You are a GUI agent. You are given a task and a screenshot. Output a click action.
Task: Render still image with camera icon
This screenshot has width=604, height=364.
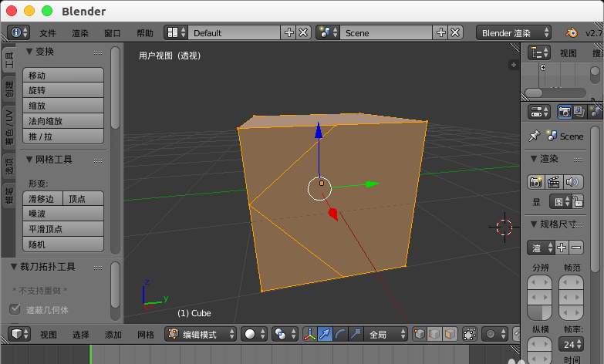(536, 182)
